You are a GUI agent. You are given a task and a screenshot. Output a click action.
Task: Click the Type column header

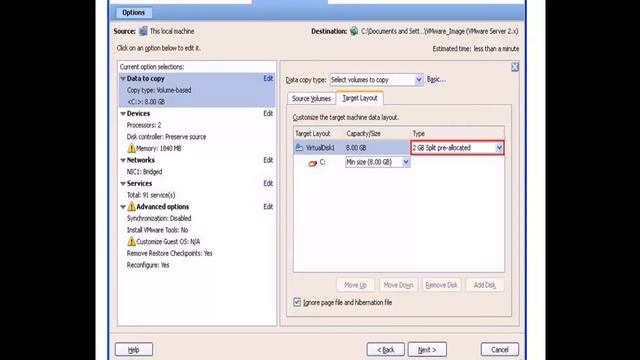click(x=419, y=133)
